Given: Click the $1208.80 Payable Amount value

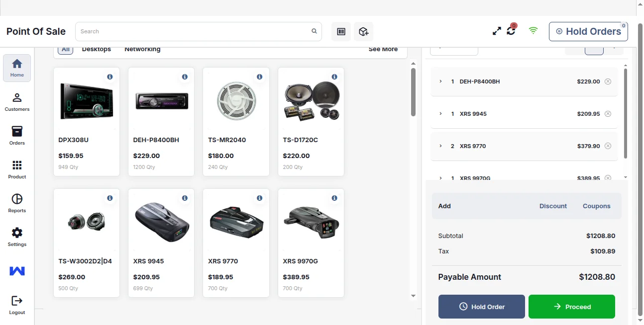Looking at the screenshot, I should [x=597, y=277].
